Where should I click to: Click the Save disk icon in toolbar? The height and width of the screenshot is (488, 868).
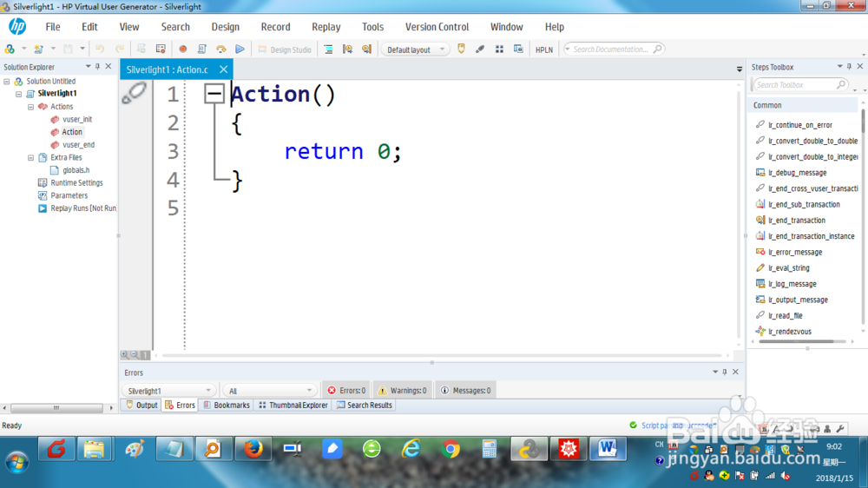click(68, 49)
